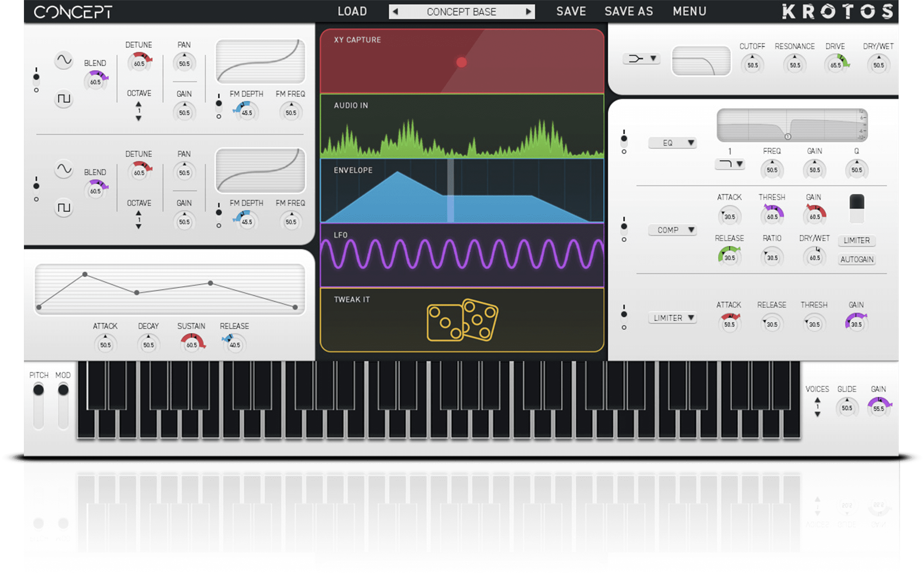924x573 pixels.
Task: Click compressor Thresh knob
Action: pos(772,216)
